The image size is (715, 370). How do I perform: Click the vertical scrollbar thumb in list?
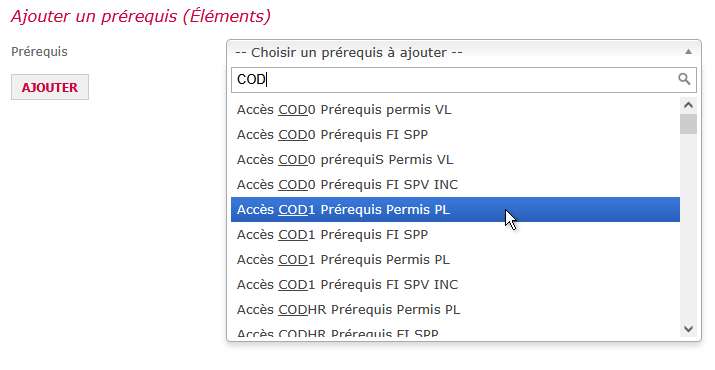point(688,124)
